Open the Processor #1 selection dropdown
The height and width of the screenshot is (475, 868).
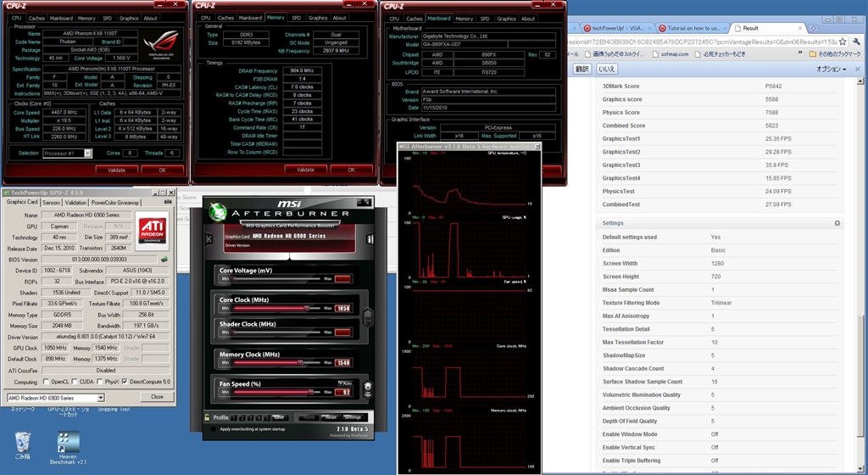(x=89, y=153)
